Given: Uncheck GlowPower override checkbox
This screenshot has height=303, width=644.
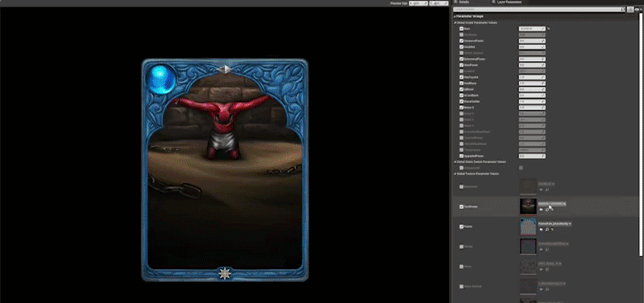Looking at the screenshot, I should (462, 65).
